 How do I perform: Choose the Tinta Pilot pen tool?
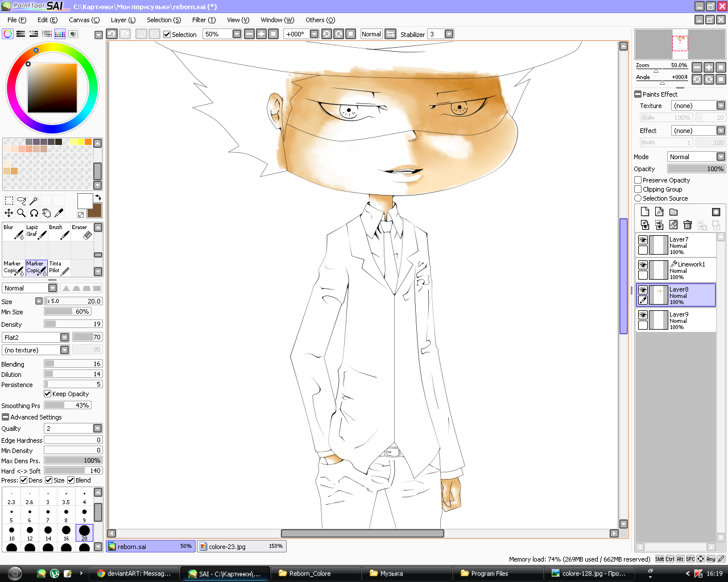point(59,268)
